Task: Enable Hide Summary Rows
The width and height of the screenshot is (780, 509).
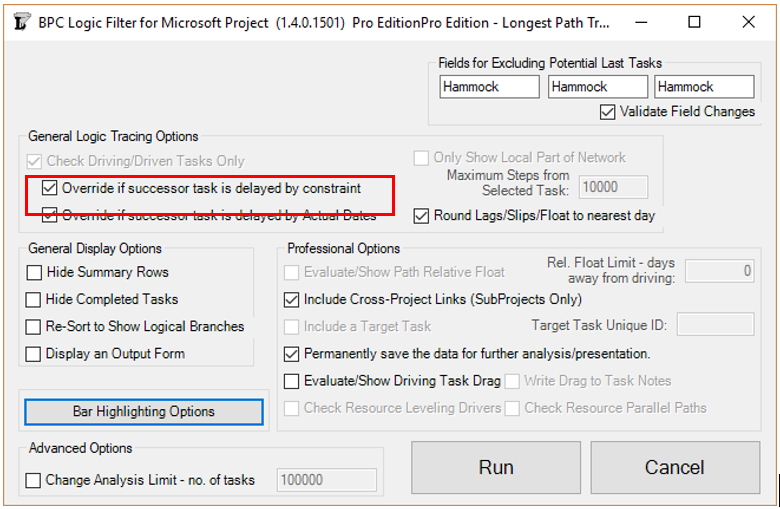Action: (34, 272)
